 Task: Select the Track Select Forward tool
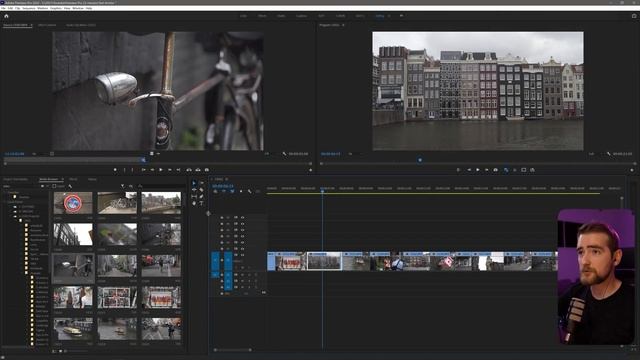click(x=201, y=183)
